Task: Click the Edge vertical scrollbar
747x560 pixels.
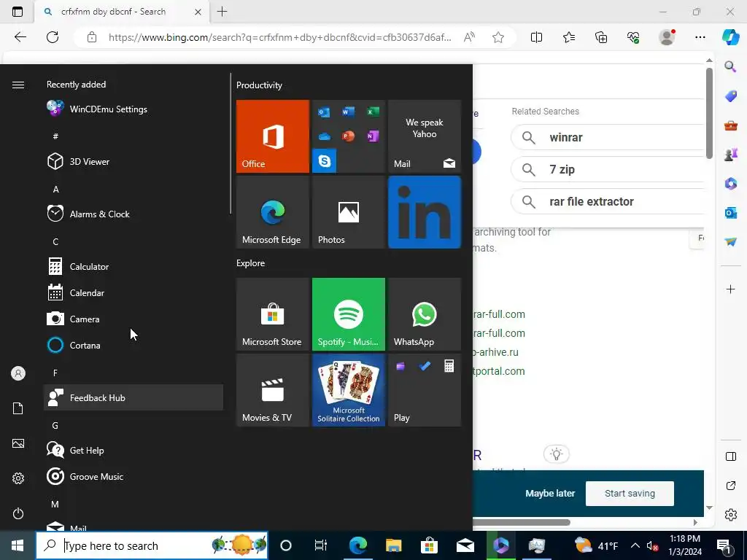Action: click(x=709, y=113)
